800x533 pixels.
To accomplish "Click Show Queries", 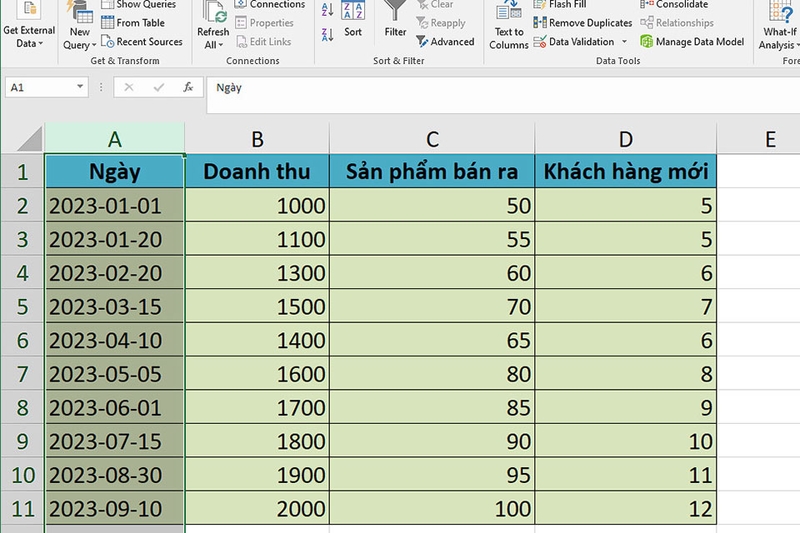I will click(x=138, y=5).
